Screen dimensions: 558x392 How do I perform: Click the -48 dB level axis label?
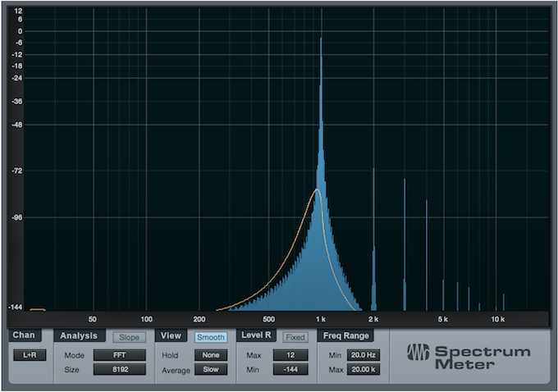(16, 125)
